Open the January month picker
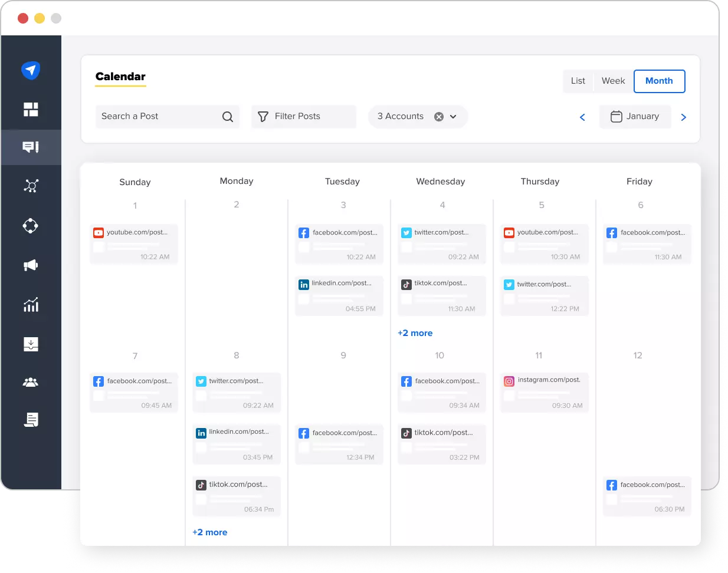Screen dimensions: 728x573 coord(635,116)
